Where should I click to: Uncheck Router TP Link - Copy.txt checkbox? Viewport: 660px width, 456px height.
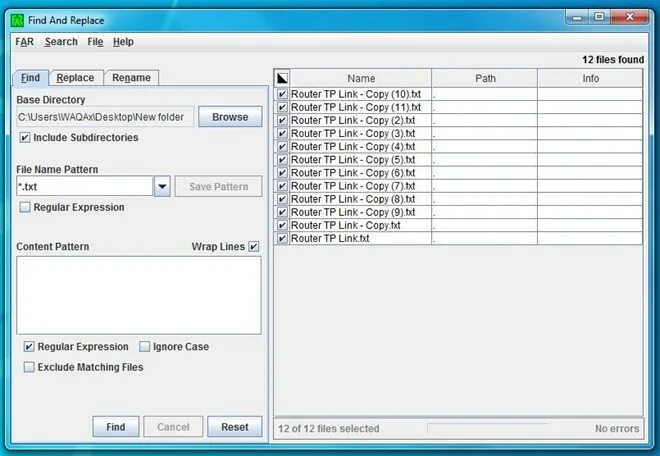282,225
